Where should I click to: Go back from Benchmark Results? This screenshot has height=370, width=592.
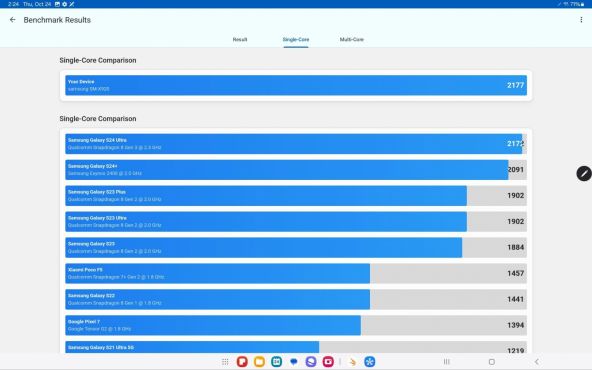tap(12, 20)
